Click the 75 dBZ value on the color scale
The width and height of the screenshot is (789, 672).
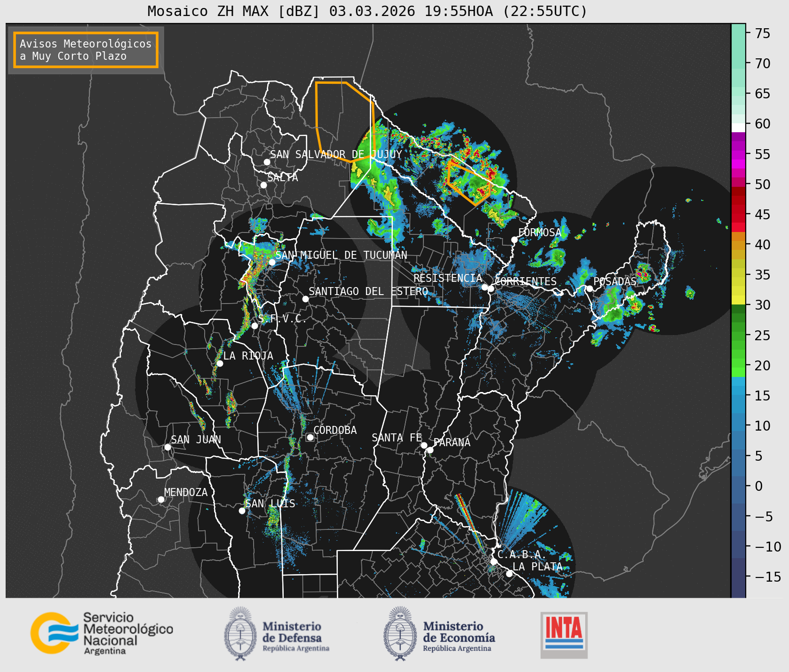763,33
